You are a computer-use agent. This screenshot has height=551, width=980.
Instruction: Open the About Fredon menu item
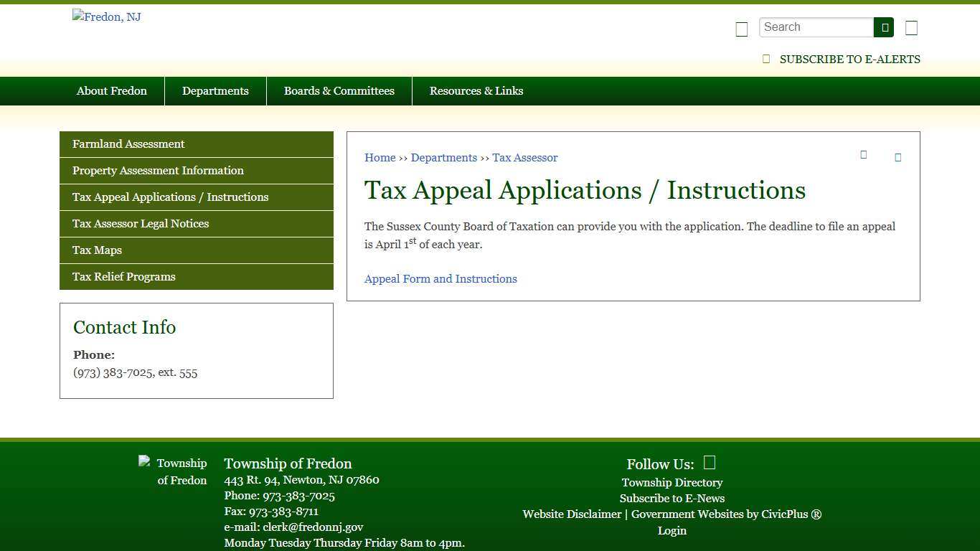[111, 90]
